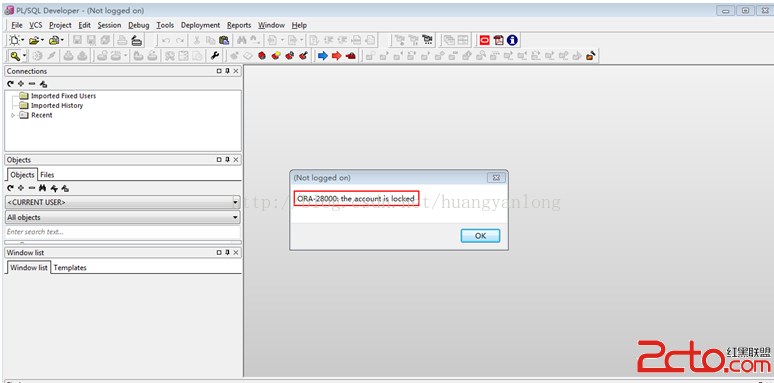The width and height of the screenshot is (774, 383).
Task: Float the Objects panel with dock icon
Action: (219, 160)
